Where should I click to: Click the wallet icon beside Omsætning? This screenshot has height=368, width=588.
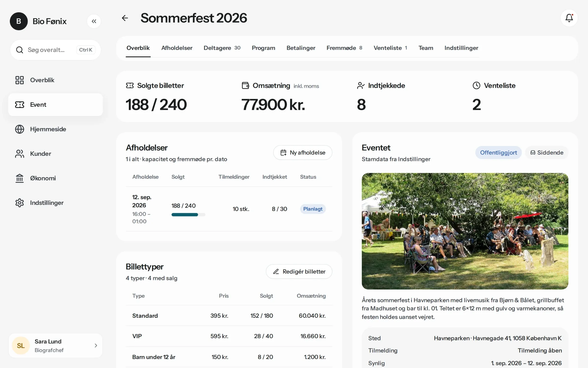245,85
